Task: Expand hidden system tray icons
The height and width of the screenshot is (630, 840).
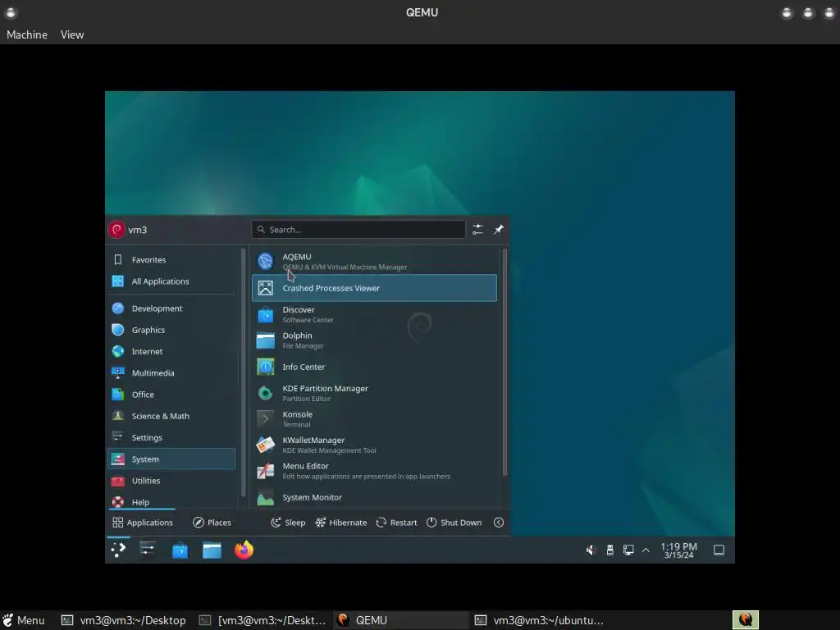Action: click(x=646, y=550)
